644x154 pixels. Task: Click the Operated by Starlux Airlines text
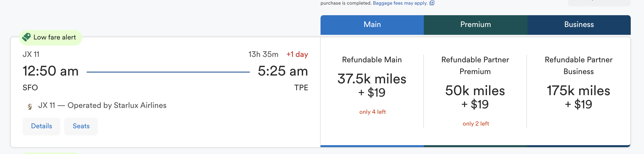(x=117, y=106)
